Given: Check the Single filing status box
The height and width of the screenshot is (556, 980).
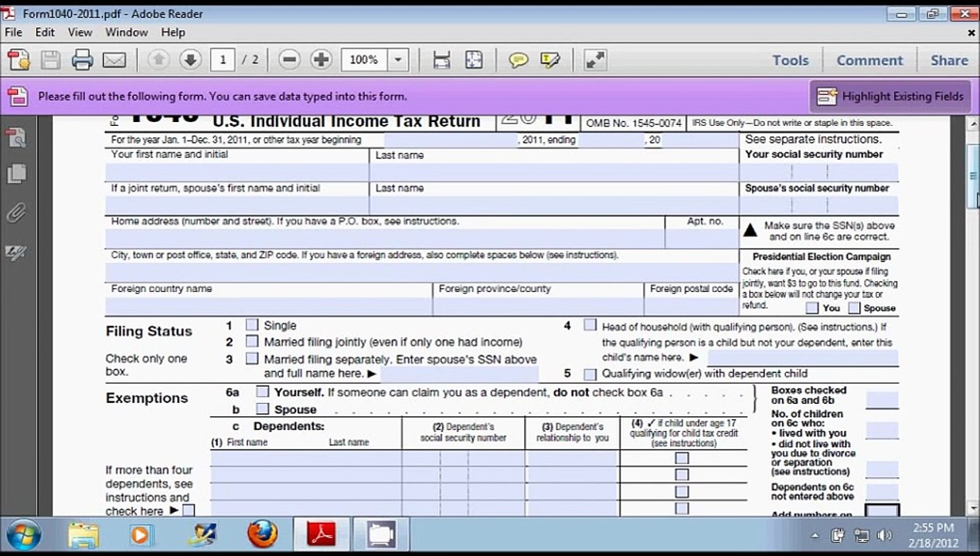Looking at the screenshot, I should [252, 325].
